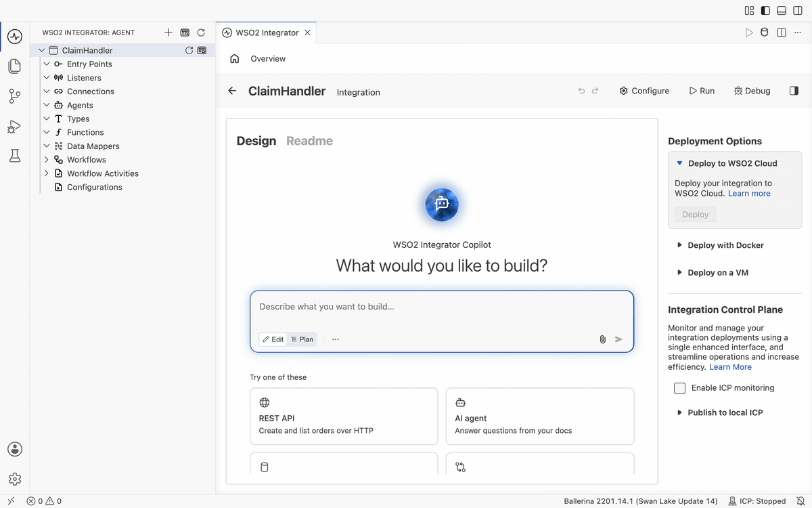Click the ClaimHandler row refresh icon

[x=189, y=50]
